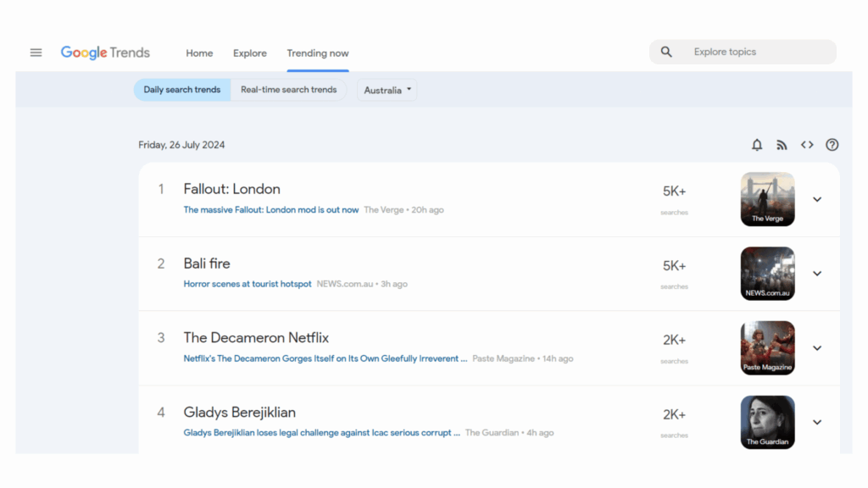Click the 'Bali fire' trend title
The height and width of the screenshot is (488, 868).
(x=207, y=263)
